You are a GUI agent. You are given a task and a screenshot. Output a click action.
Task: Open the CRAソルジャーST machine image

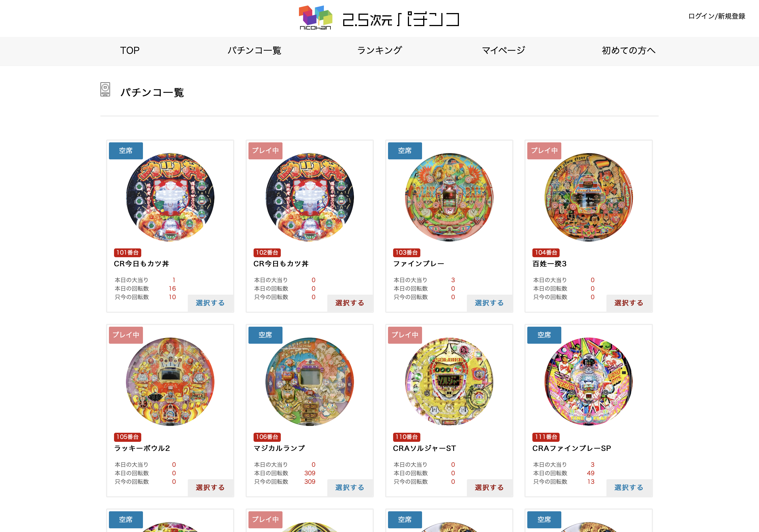449,382
